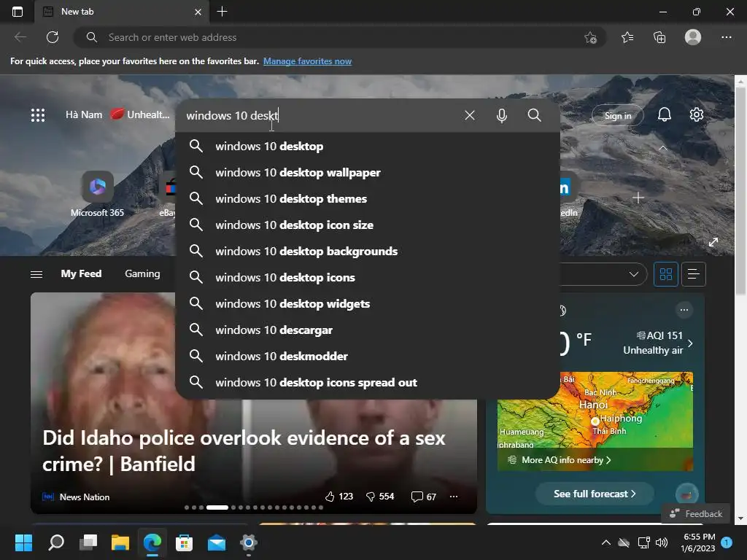Choose suggestion 'windows 10 desktop widgets'
The height and width of the screenshot is (560, 747).
pos(368,303)
